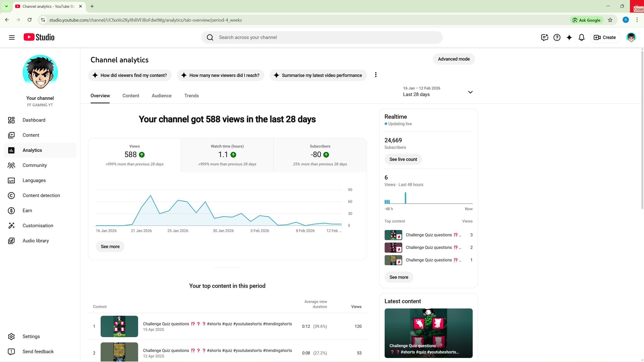The image size is (644, 362).
Task: Open the three-dot menu beside the suggestion chips
Action: pyautogui.click(x=376, y=75)
